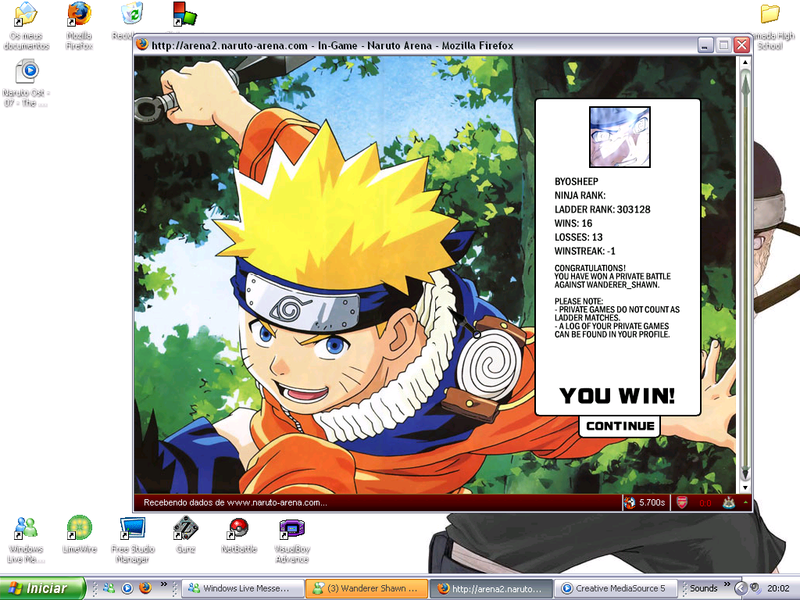Open the Sounds toolbar in taskbar

point(703,588)
